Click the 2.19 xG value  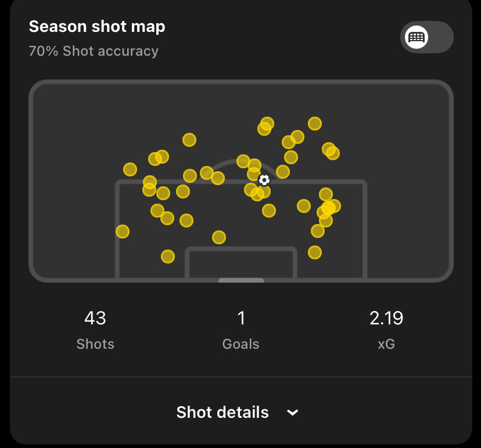click(x=386, y=318)
